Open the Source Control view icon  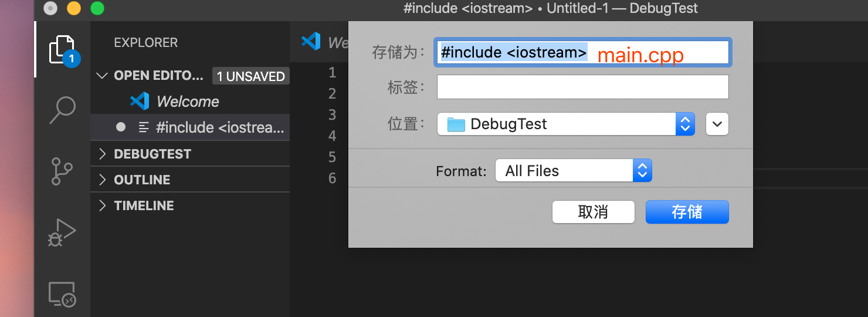click(62, 171)
